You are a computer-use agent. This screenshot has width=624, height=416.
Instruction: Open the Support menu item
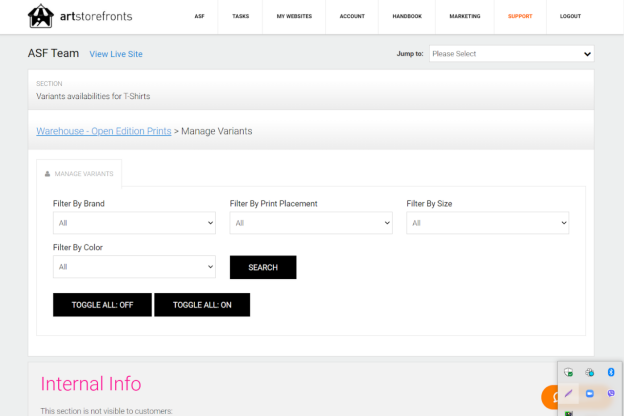(520, 16)
